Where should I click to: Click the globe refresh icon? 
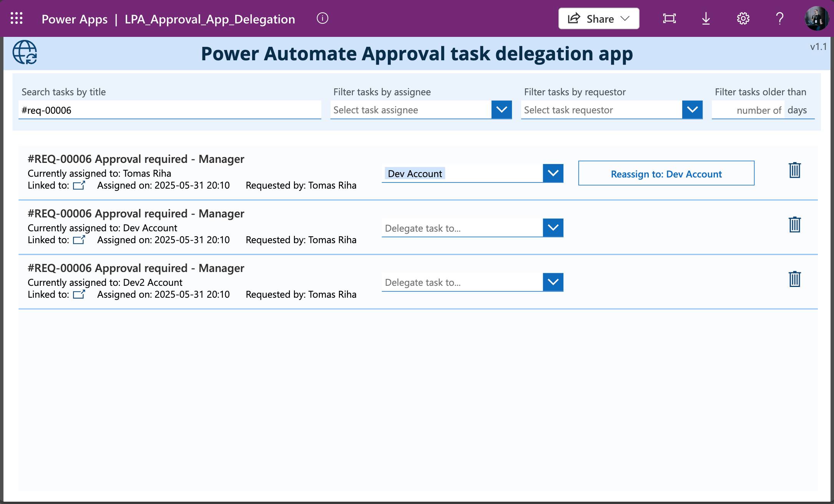coord(25,52)
